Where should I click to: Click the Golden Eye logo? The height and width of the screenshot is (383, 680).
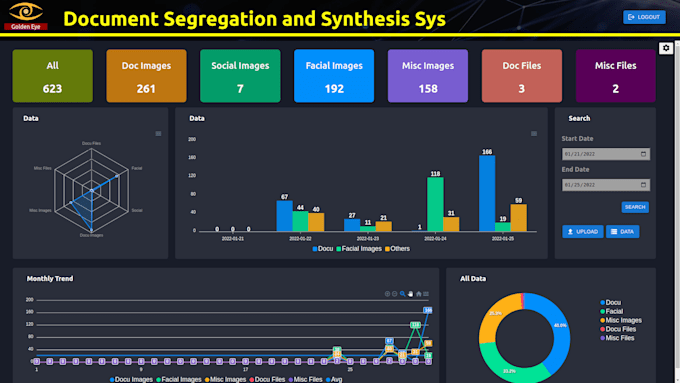[x=26, y=16]
